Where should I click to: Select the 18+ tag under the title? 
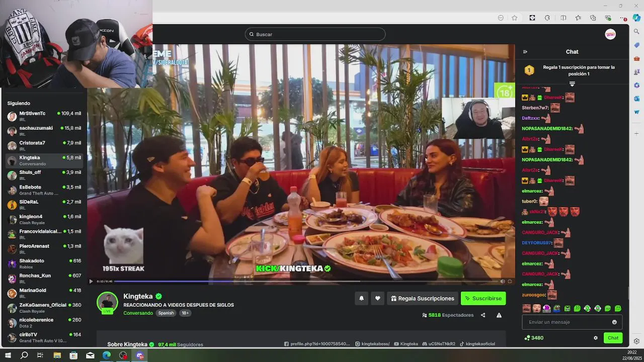185,313
